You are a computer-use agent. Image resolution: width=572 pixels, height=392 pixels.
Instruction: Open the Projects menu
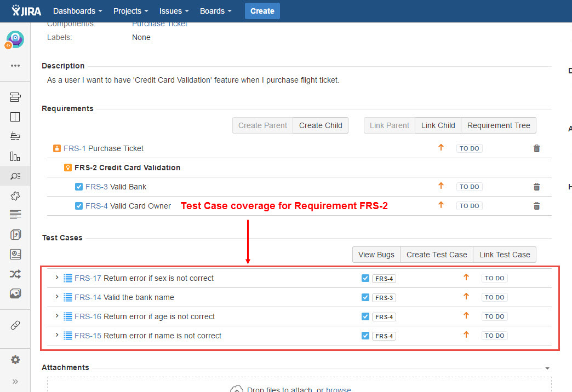tap(130, 11)
